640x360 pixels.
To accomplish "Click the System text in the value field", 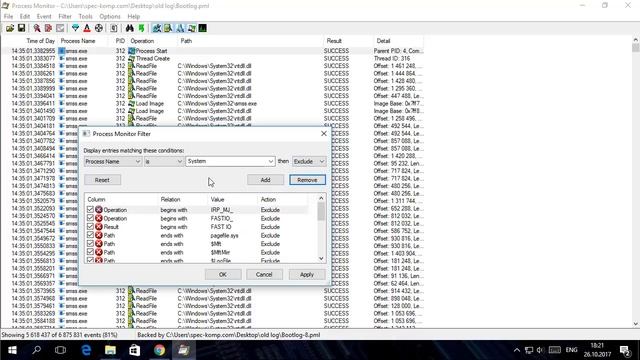I will (197, 161).
